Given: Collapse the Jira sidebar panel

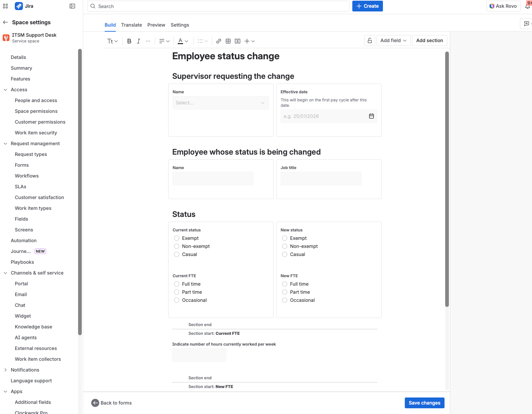Looking at the screenshot, I should pyautogui.click(x=72, y=6).
